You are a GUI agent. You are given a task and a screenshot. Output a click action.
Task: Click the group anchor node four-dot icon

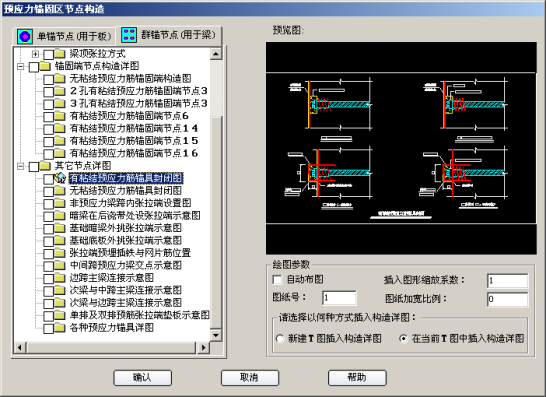point(129,35)
